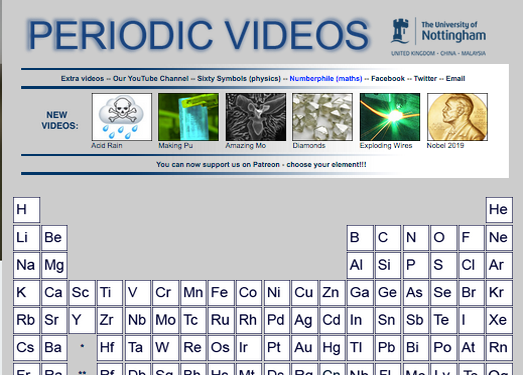The image size is (523, 375).
Task: Select the H hydrogen element cell
Action: point(27,210)
